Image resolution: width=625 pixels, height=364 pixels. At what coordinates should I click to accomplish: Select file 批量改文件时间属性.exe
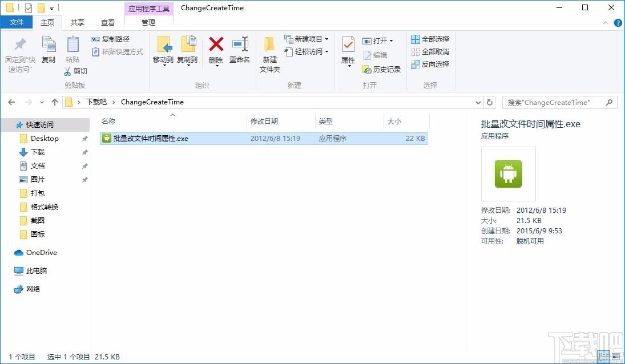click(x=264, y=138)
